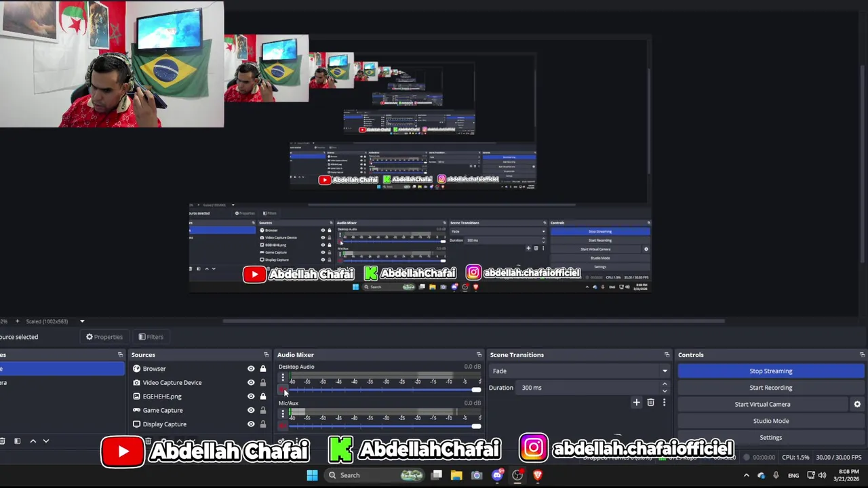Select the Browser source row
This screenshot has width=868, height=488.
pyautogui.click(x=199, y=369)
